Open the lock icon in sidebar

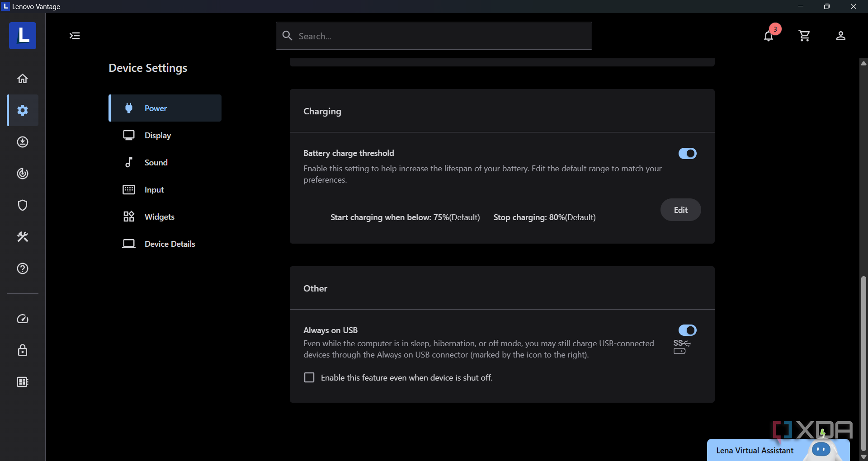click(x=23, y=350)
